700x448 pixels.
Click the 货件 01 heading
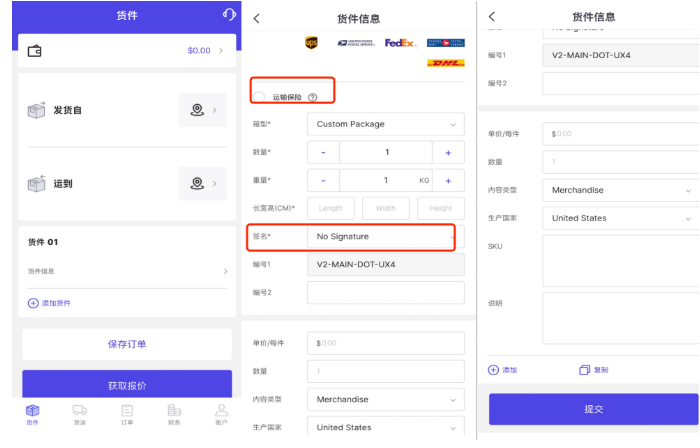click(43, 242)
